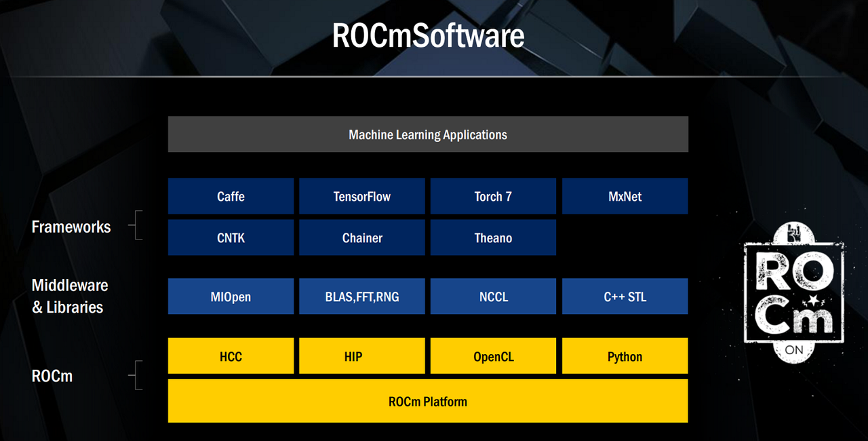Screen dimensions: 868x441
Task: Select the yellow HIP box
Action: point(362,356)
